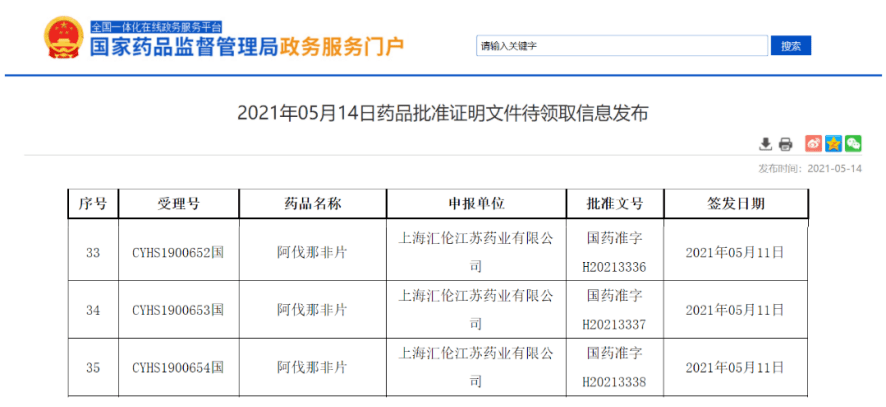This screenshot has height=407, width=886.
Task: Click approval number 国药准字H20213337
Action: click(x=615, y=310)
